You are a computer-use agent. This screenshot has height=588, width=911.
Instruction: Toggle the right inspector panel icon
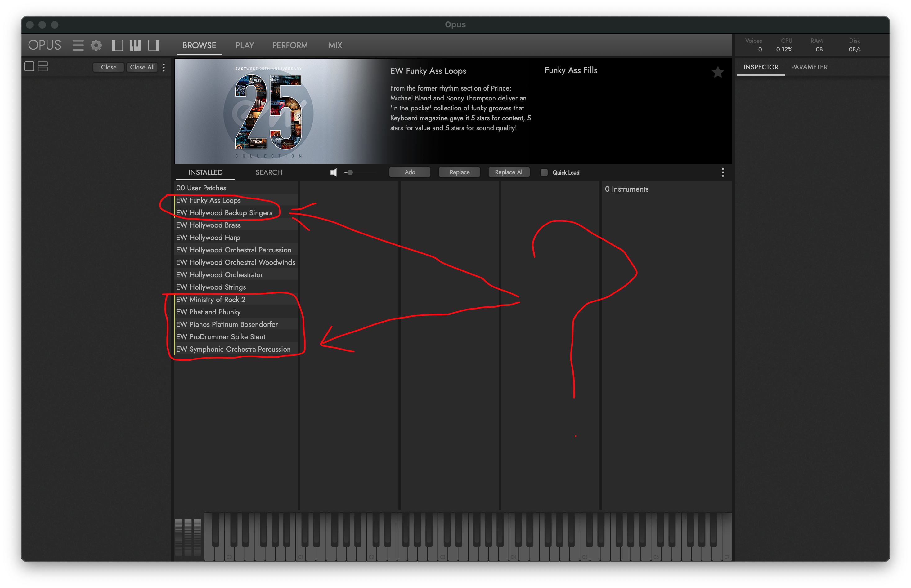pos(154,46)
